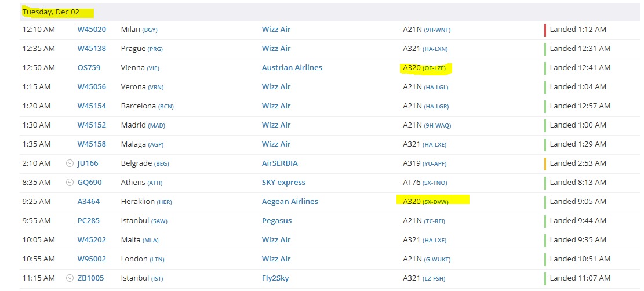Viewport: 644px width, 291px height.
Task: Open flight OS759 details
Action: click(89, 68)
